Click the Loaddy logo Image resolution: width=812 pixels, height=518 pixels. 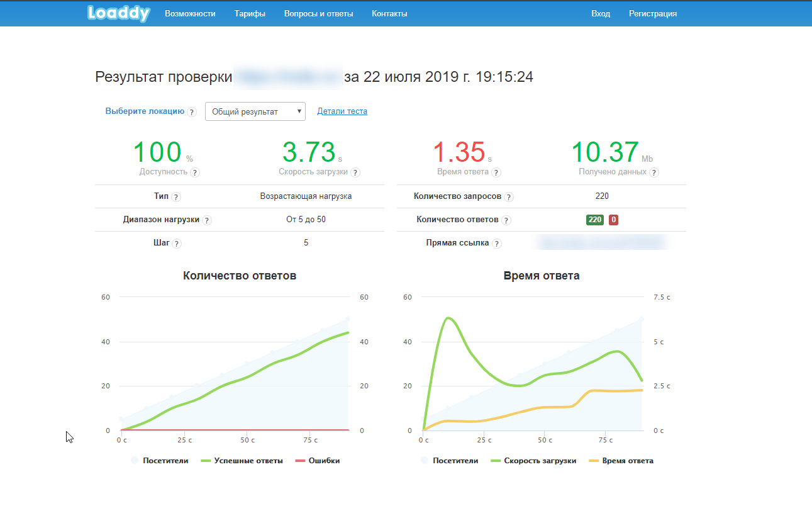(x=119, y=13)
